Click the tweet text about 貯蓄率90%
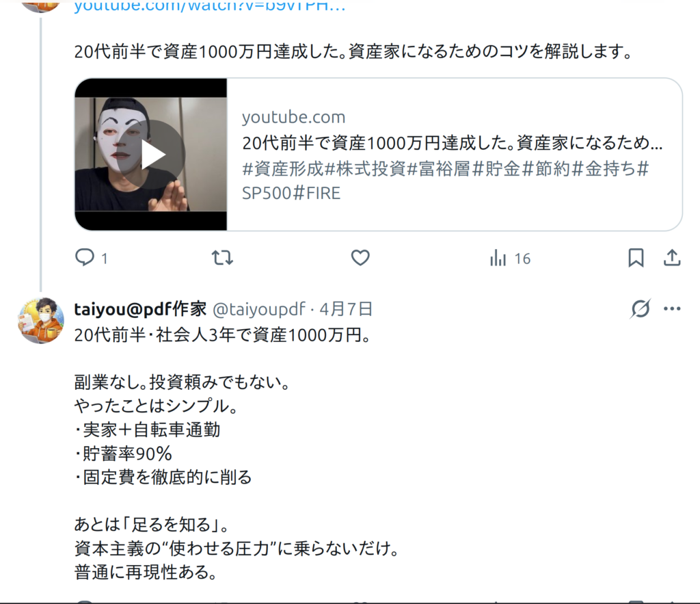Screen dimensions: 700x604 point(123,454)
